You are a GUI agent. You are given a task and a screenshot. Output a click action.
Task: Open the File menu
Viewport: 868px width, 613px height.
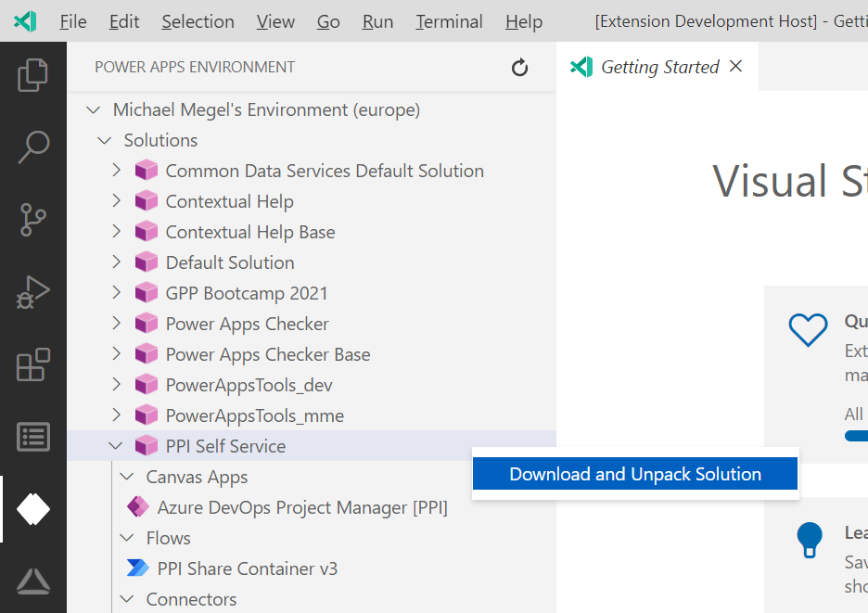pos(73,21)
